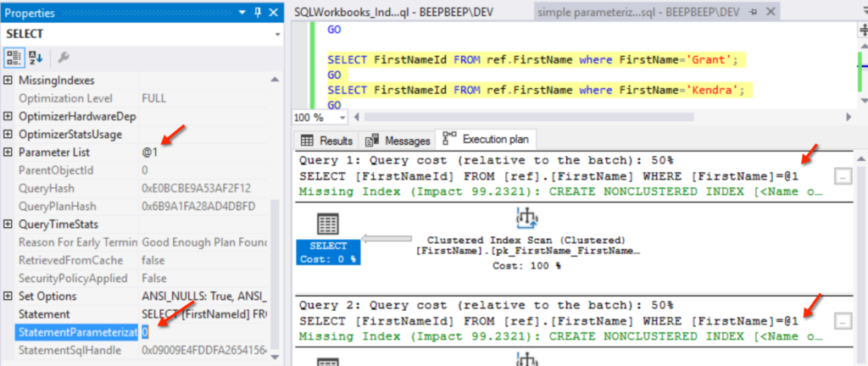Pin the Properties panel with auto-hide icon

click(258, 13)
